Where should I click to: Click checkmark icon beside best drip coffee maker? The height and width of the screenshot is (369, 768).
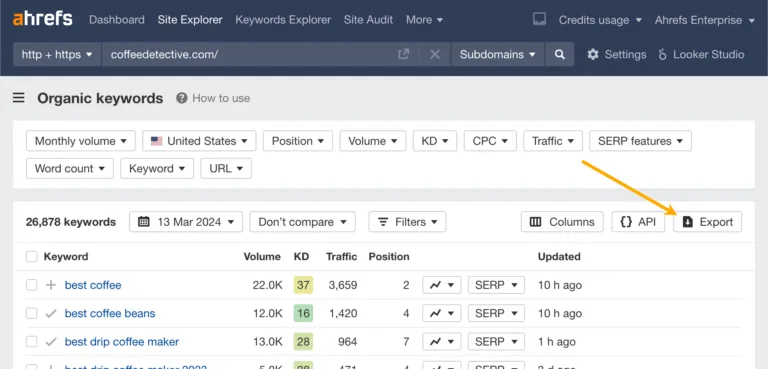[x=51, y=342]
